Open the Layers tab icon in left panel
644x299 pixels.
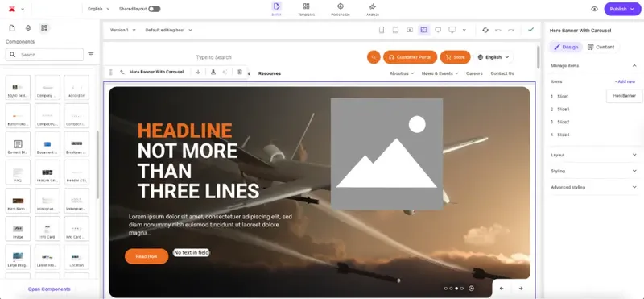[x=28, y=28]
